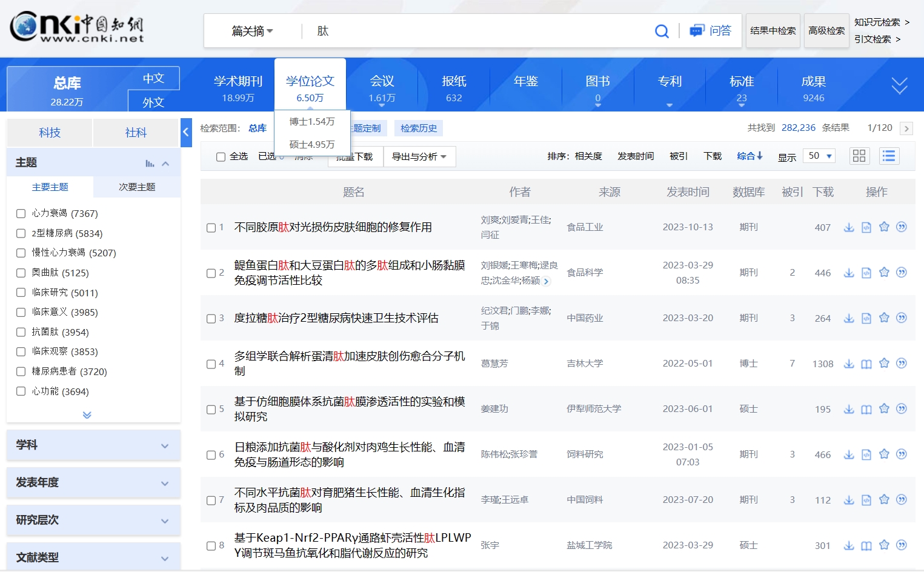Favorite the 不同胶原肽 article
The width and height of the screenshot is (924, 572).
(884, 227)
